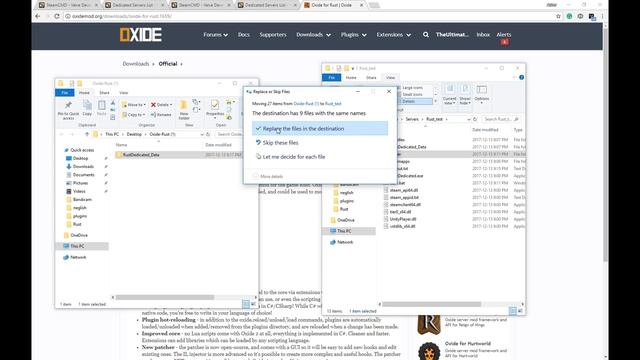Click horizontal scrollbar in Rust_test window

[x=432, y=304]
